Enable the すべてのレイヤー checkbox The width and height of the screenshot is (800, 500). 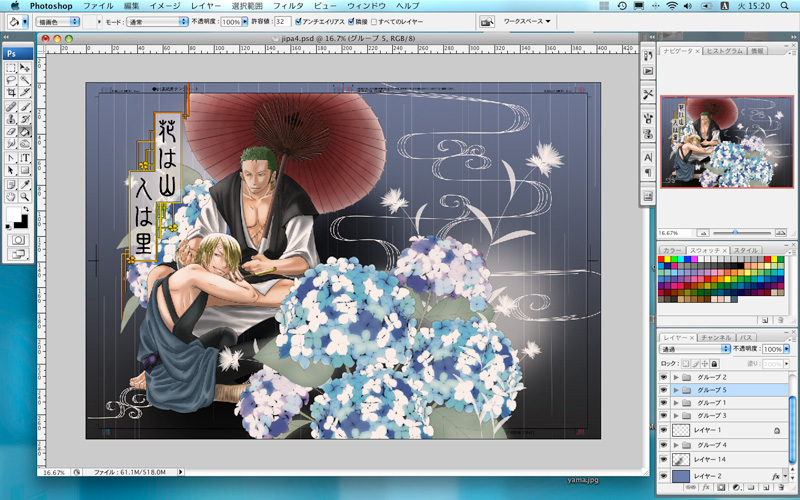tap(374, 22)
